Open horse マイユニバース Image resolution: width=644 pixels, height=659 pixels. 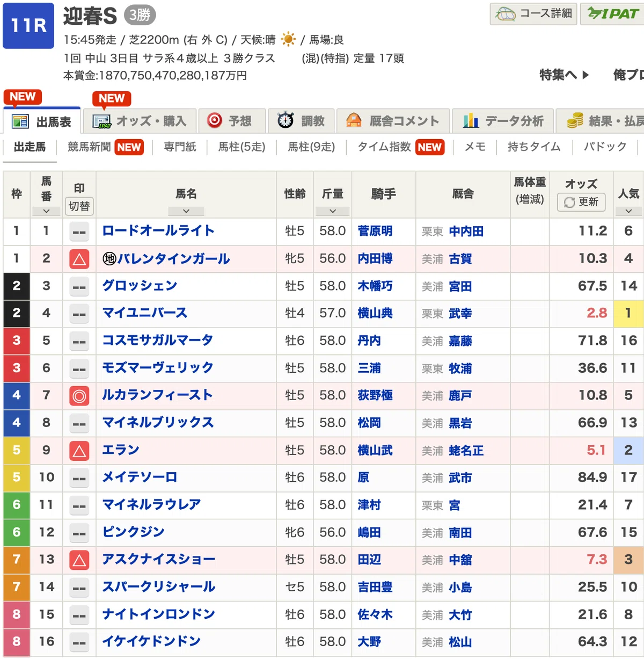[144, 313]
